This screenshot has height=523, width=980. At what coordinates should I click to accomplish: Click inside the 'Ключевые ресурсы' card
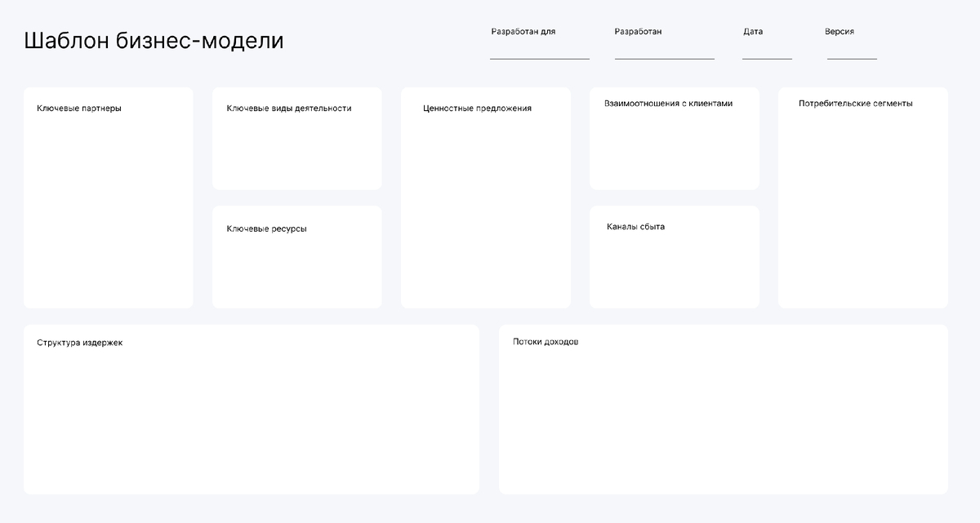(x=297, y=257)
